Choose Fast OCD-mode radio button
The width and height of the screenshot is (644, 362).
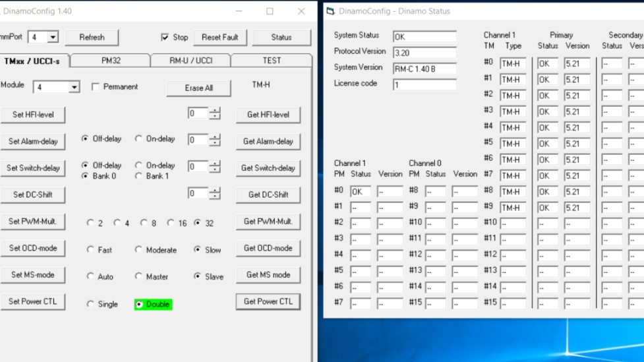point(91,250)
